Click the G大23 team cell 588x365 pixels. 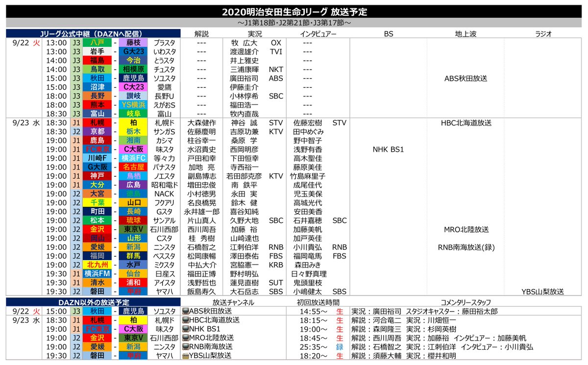coord(133,51)
